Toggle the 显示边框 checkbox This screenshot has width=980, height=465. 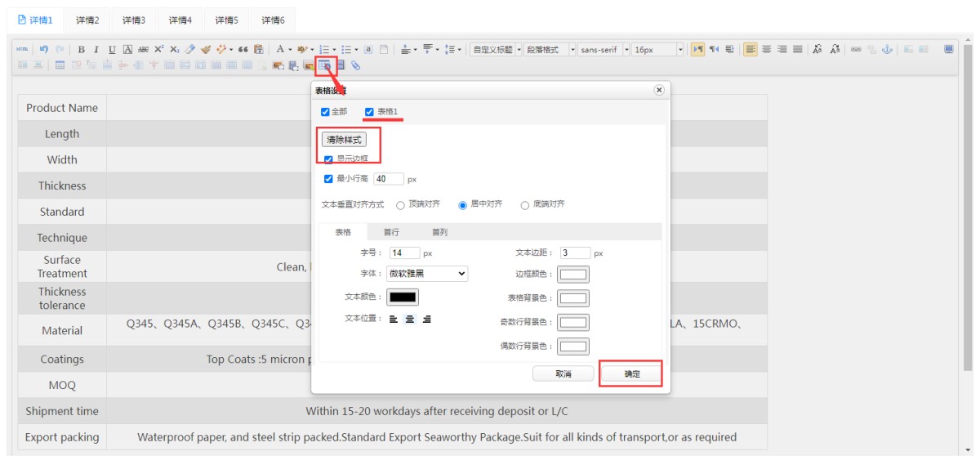(328, 159)
